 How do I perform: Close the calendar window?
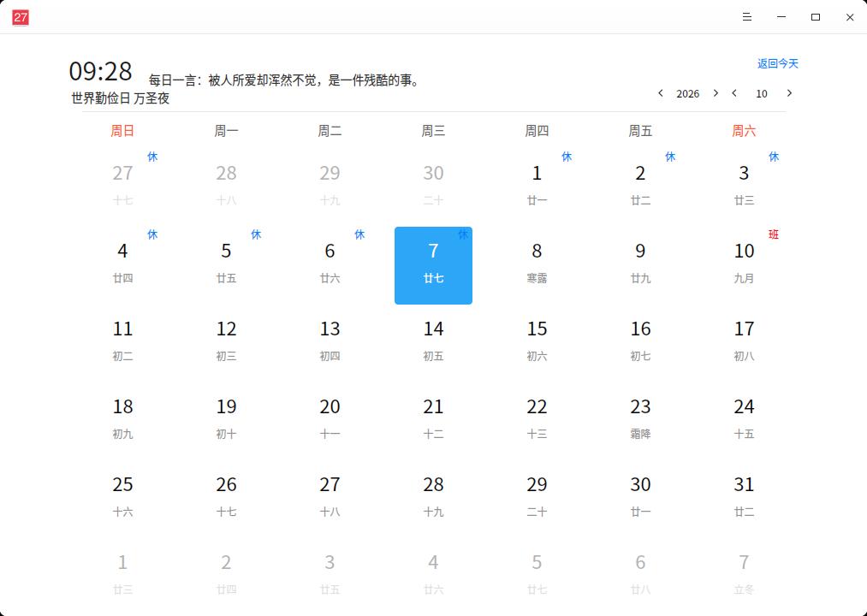pos(850,17)
